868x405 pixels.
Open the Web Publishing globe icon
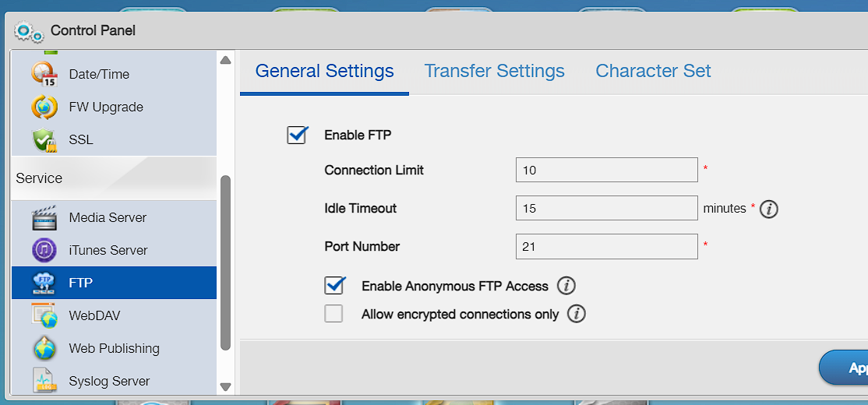44,349
